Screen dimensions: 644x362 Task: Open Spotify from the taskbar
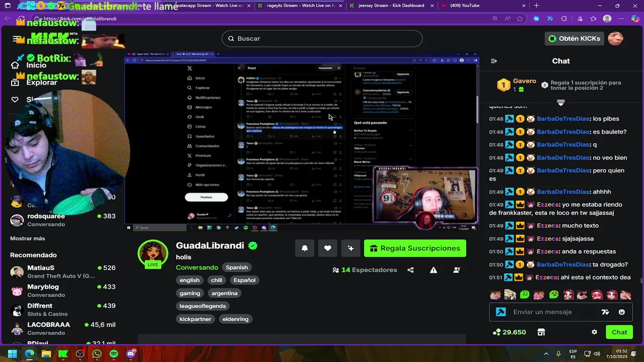tap(114, 354)
